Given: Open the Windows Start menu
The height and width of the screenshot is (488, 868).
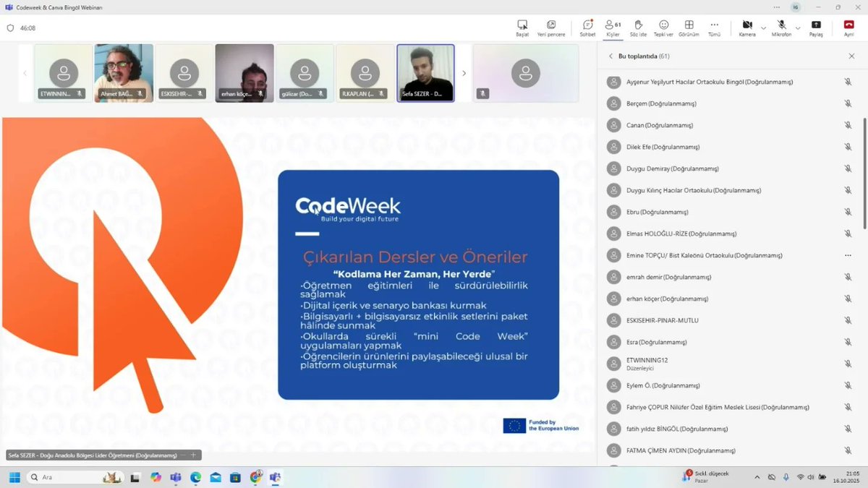Looking at the screenshot, I should coord(14,477).
